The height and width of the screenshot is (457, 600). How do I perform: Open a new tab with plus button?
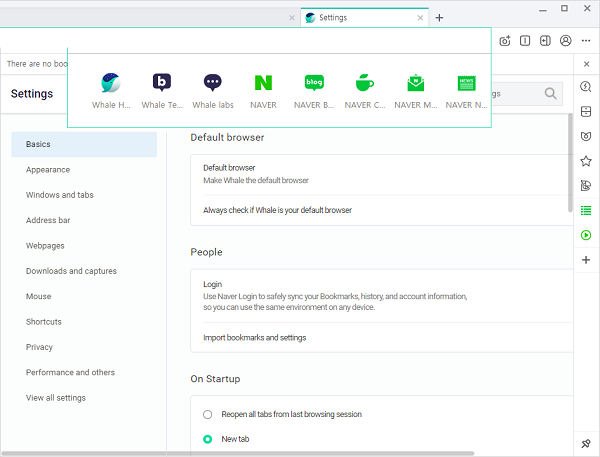[439, 17]
